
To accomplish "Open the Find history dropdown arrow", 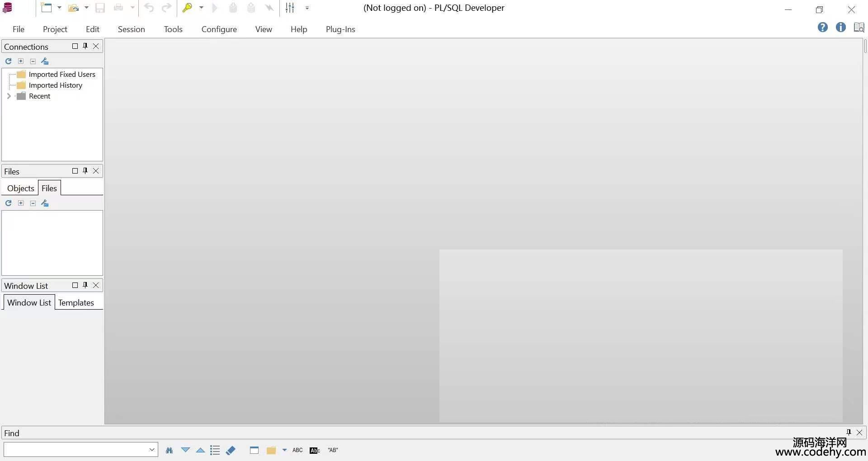I will tap(152, 450).
